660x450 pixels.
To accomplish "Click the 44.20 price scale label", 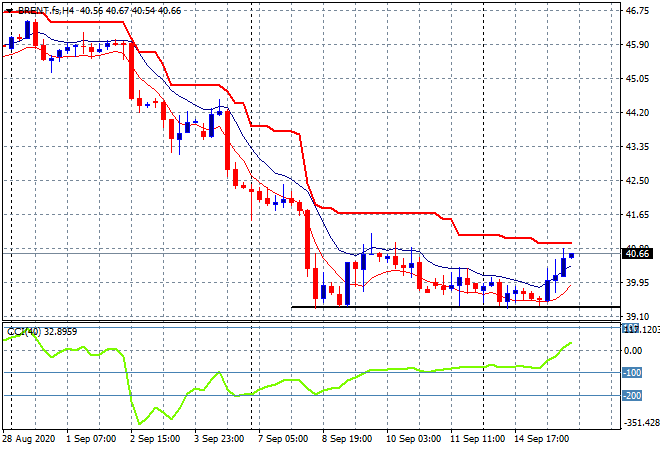I will pos(638,113).
